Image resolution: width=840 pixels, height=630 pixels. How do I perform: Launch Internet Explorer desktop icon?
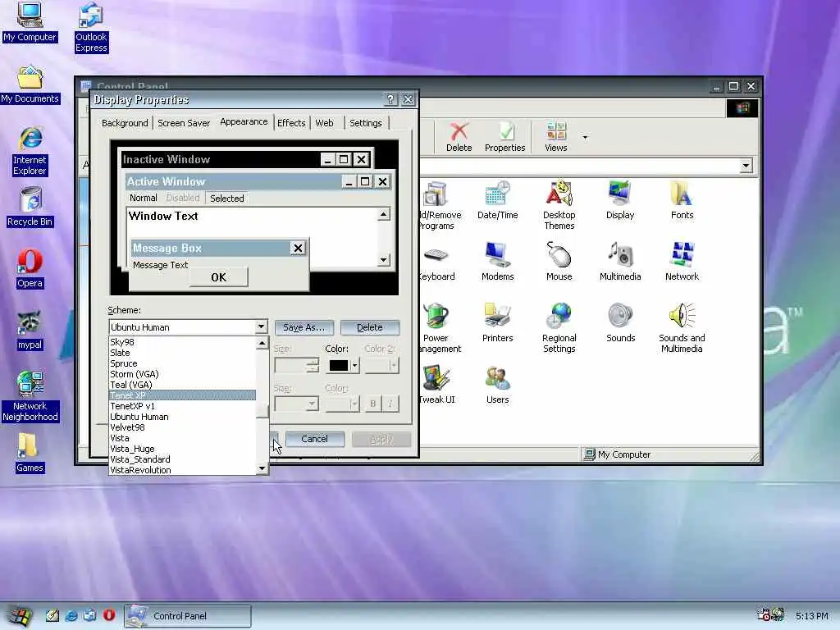point(30,152)
